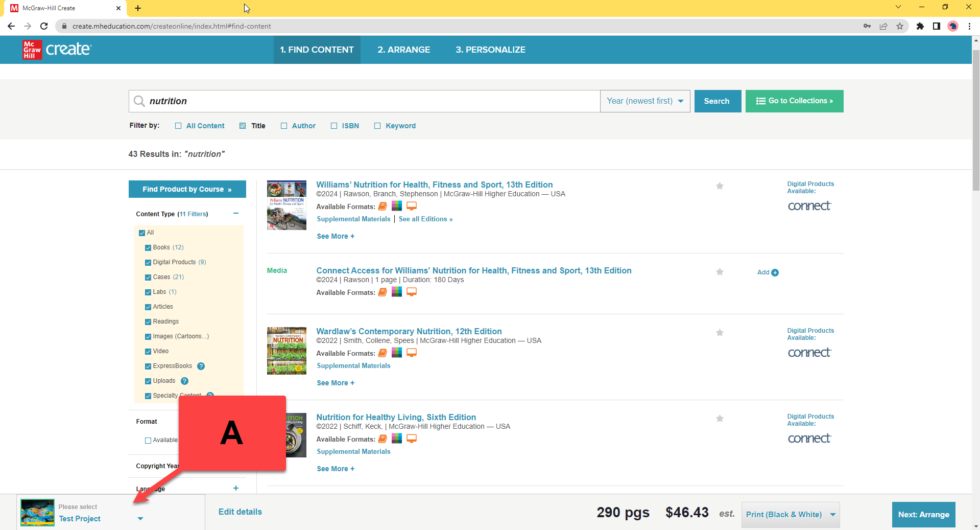Click the ExpressBooks help question mark icon
The height and width of the screenshot is (530, 980).
(x=201, y=366)
